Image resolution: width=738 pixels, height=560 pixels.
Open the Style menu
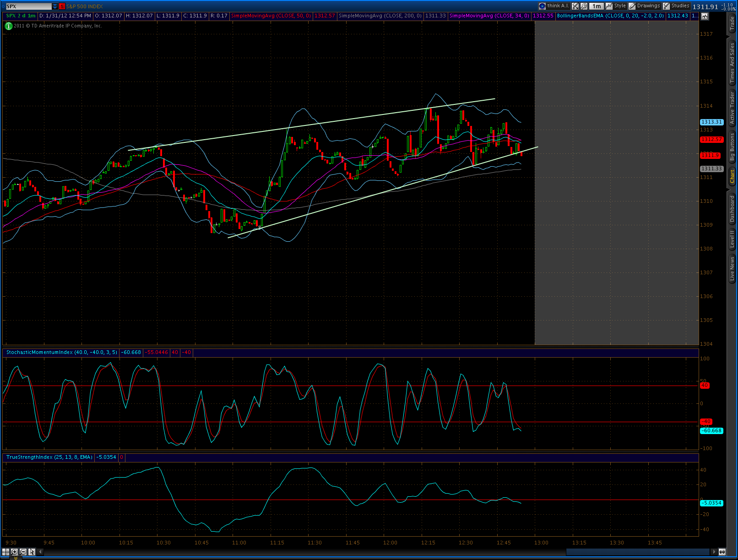616,6
